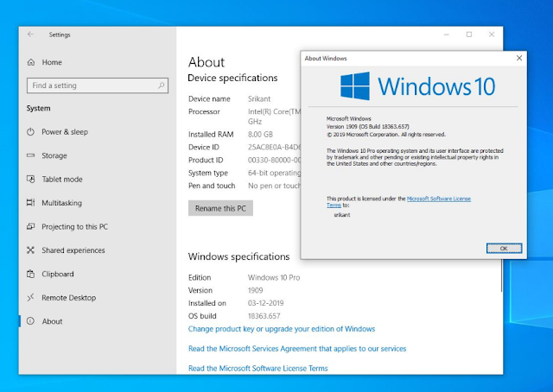Click the Power & sleep icon
The width and height of the screenshot is (553, 392).
coord(31,132)
